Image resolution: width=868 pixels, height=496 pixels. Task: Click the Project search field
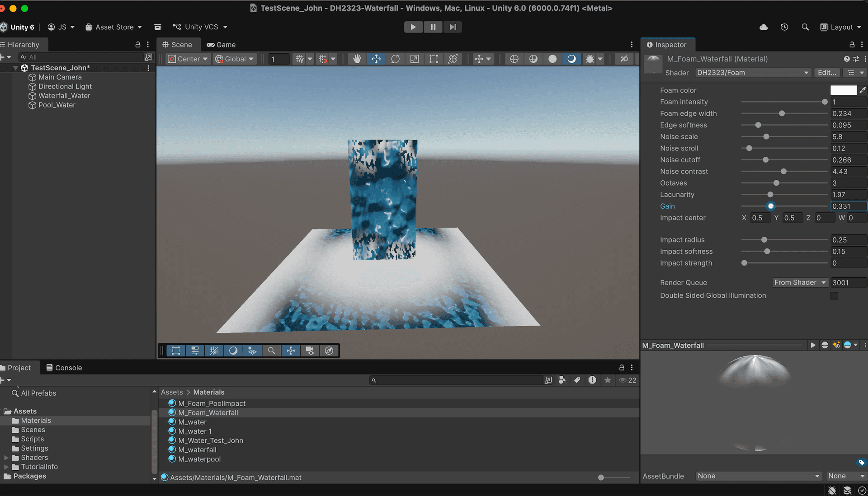[x=456, y=380]
